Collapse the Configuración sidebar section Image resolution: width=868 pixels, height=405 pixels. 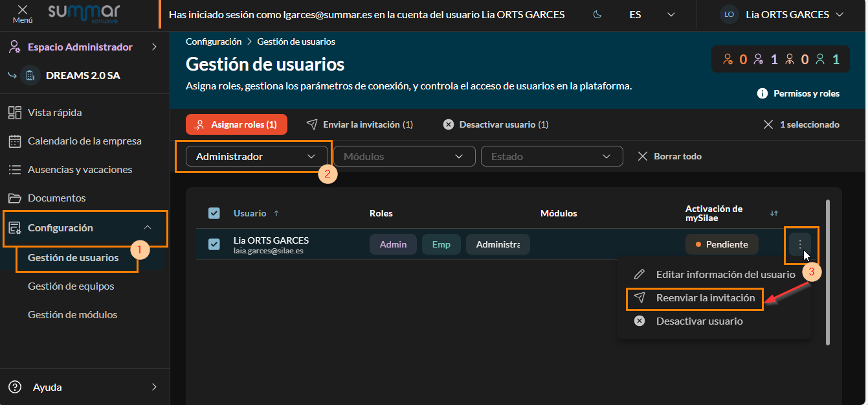pos(148,227)
